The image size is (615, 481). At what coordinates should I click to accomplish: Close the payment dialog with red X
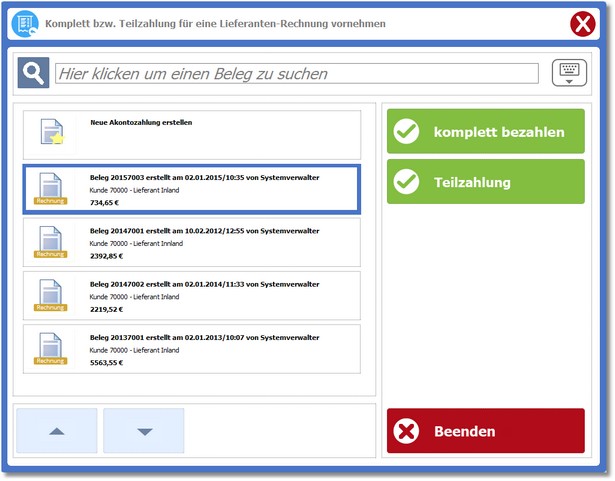[x=583, y=24]
